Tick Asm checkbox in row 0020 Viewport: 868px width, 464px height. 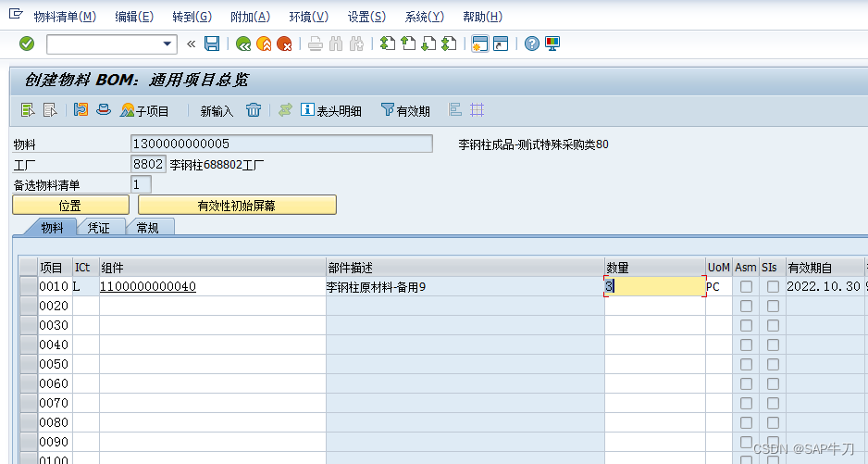[746, 306]
